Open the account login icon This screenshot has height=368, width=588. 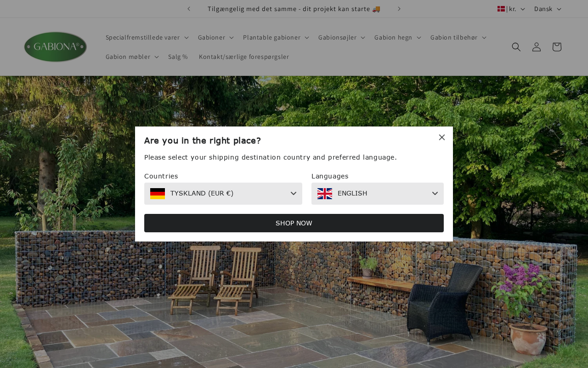tap(537, 47)
